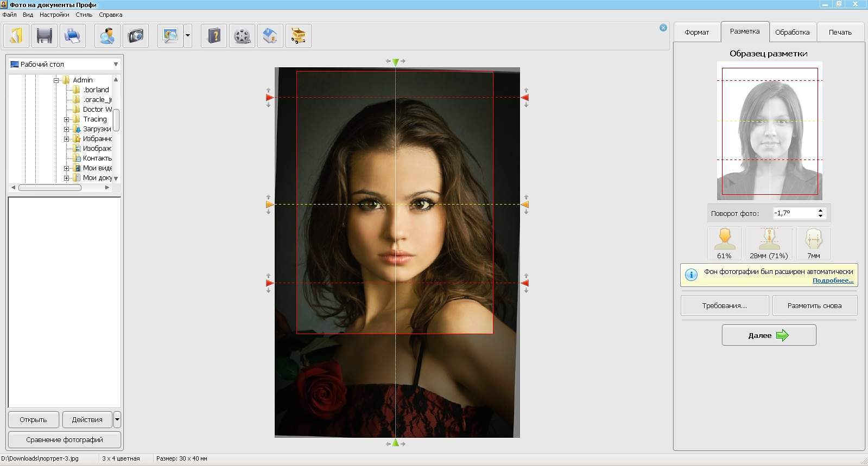Click the yellow eye-line marker on left
This screenshot has width=868, height=466.
269,205
